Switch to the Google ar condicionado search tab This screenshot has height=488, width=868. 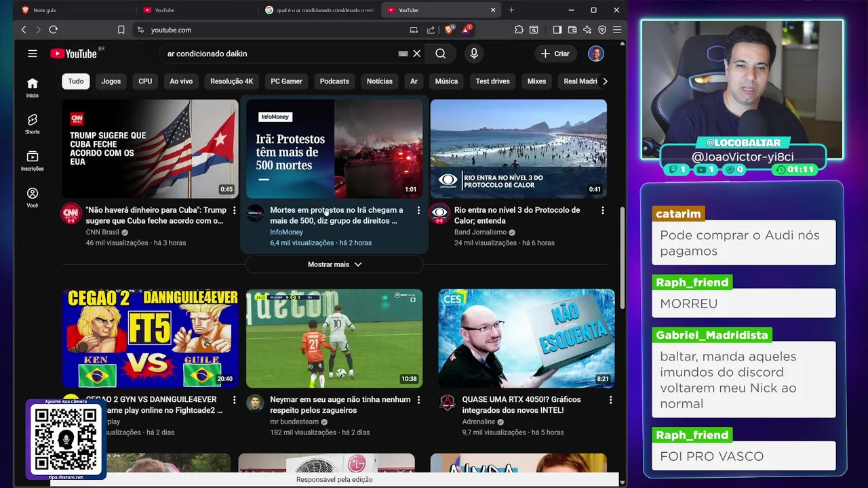pyautogui.click(x=320, y=10)
